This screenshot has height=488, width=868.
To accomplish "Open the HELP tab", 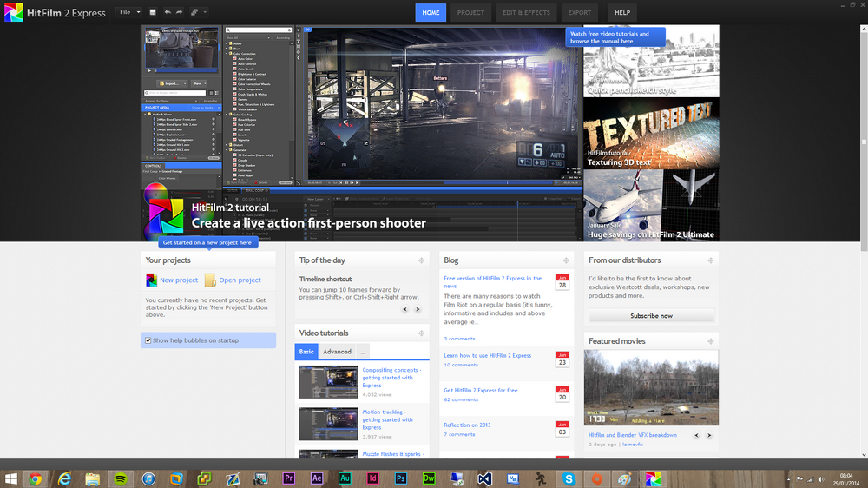I will [622, 13].
